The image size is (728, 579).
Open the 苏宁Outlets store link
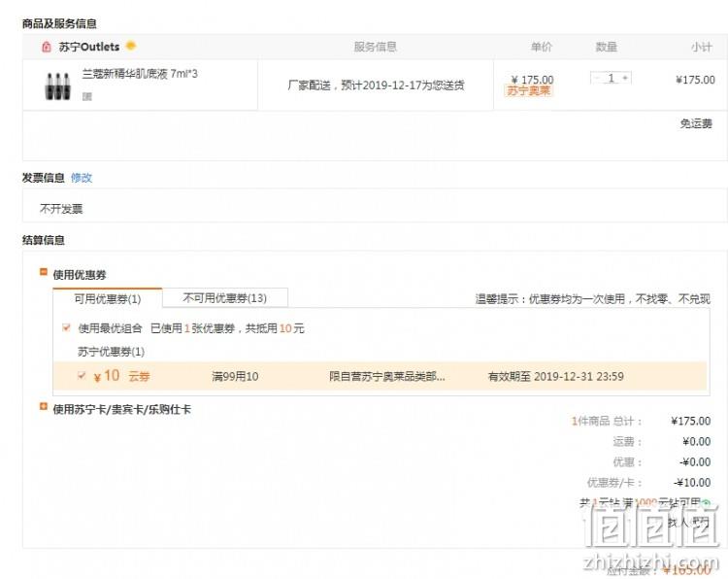(89, 47)
